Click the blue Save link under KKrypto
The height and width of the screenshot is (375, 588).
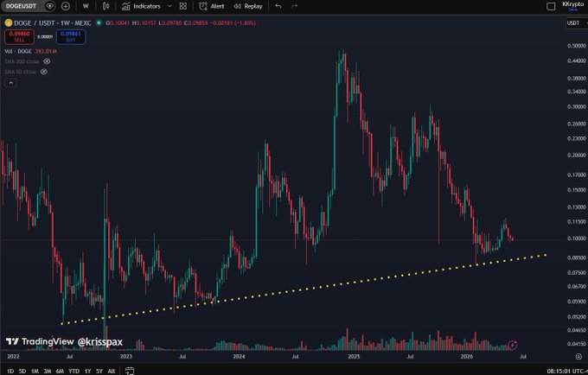coord(572,10)
